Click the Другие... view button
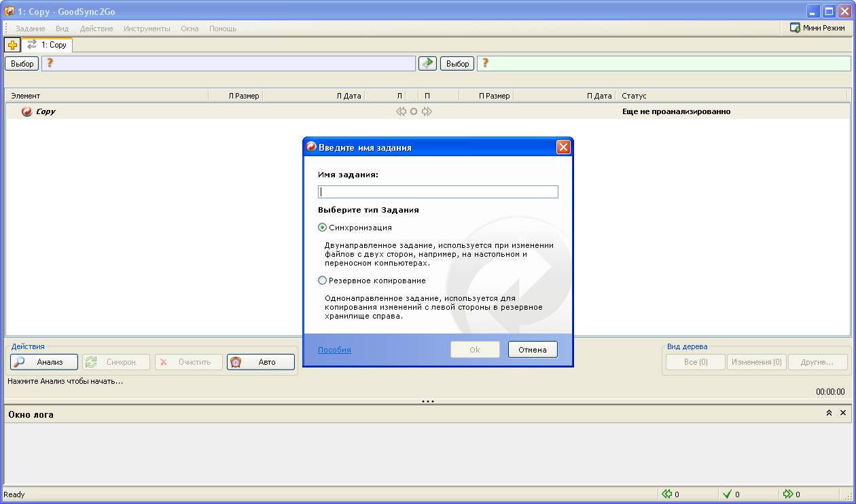The width and height of the screenshot is (856, 504). pos(818,362)
